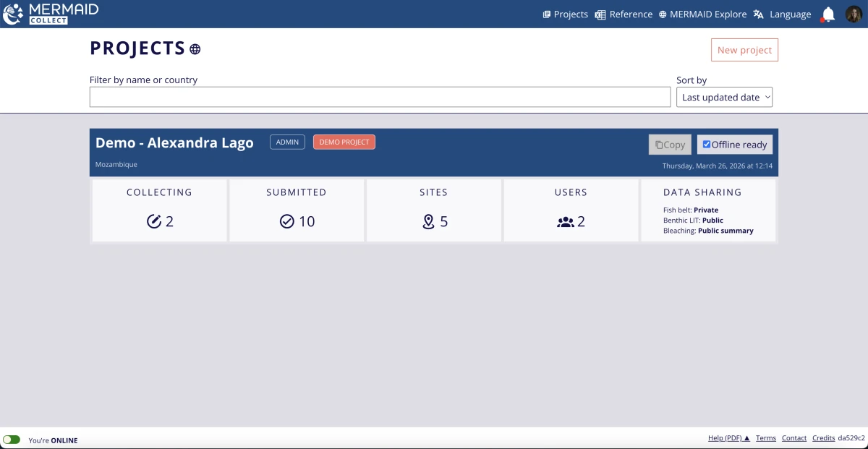The height and width of the screenshot is (449, 868).
Task: Open the Language menu
Action: click(x=782, y=14)
